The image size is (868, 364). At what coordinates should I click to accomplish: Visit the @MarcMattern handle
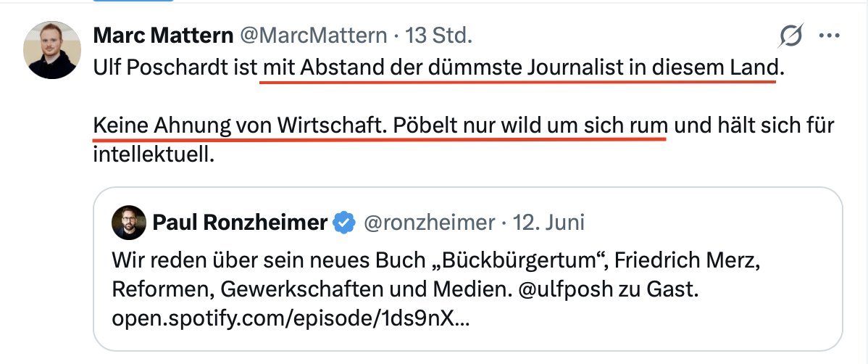(x=313, y=36)
